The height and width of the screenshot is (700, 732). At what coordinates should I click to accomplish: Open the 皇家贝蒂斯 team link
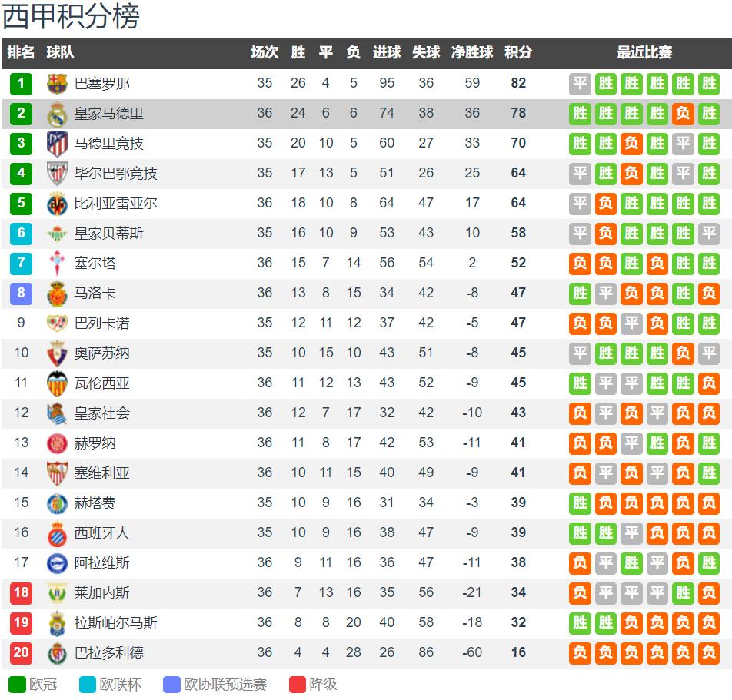point(108,234)
